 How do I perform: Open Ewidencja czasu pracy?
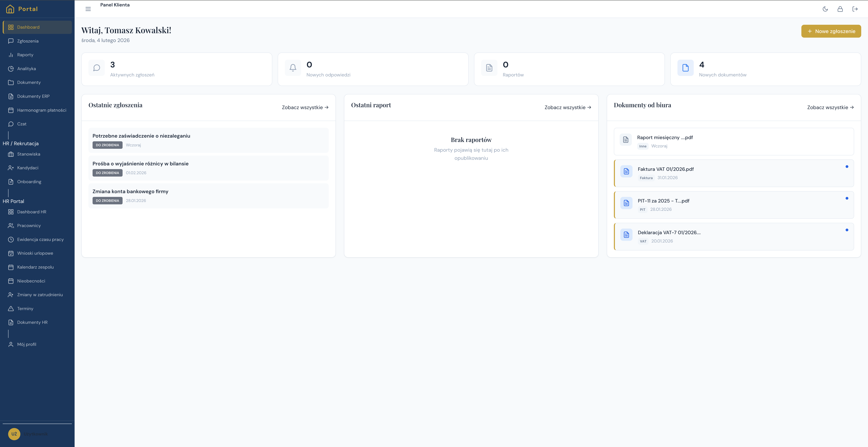41,239
